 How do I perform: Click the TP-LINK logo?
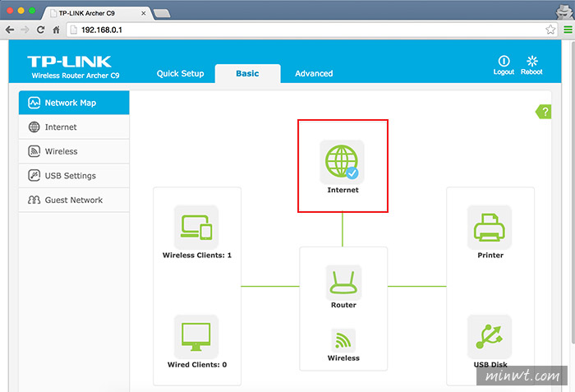[x=69, y=62]
